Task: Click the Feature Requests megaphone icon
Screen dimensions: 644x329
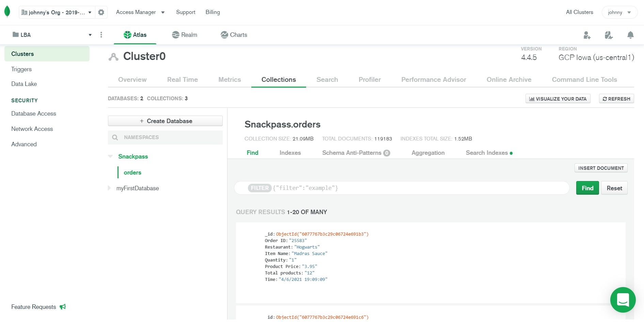Action: [63, 307]
